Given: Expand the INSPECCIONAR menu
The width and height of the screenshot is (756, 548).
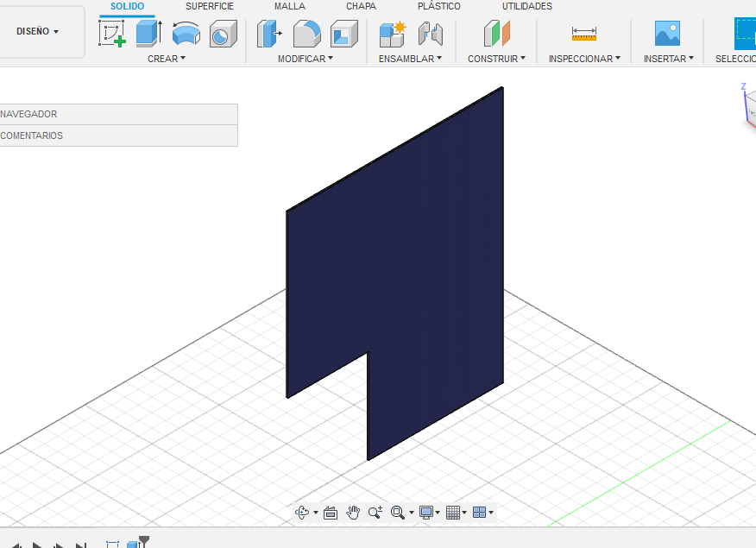Looking at the screenshot, I should point(584,59).
